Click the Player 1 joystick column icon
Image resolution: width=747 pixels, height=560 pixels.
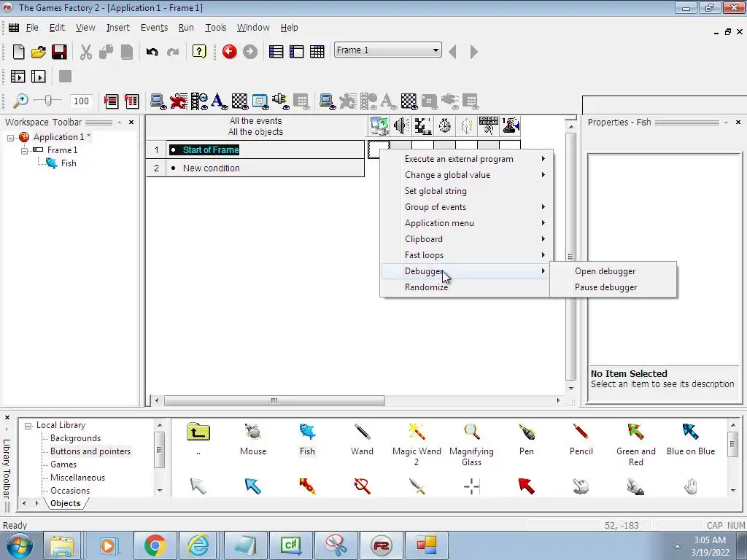[x=510, y=126]
